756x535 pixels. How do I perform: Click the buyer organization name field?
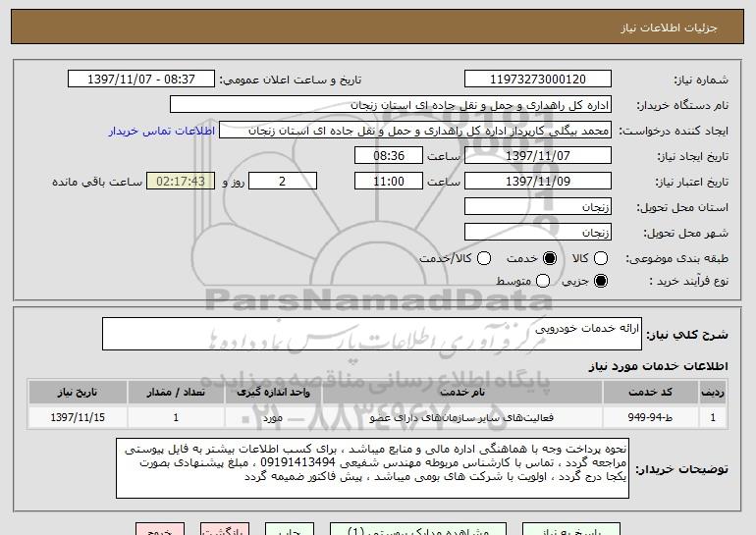click(391, 105)
